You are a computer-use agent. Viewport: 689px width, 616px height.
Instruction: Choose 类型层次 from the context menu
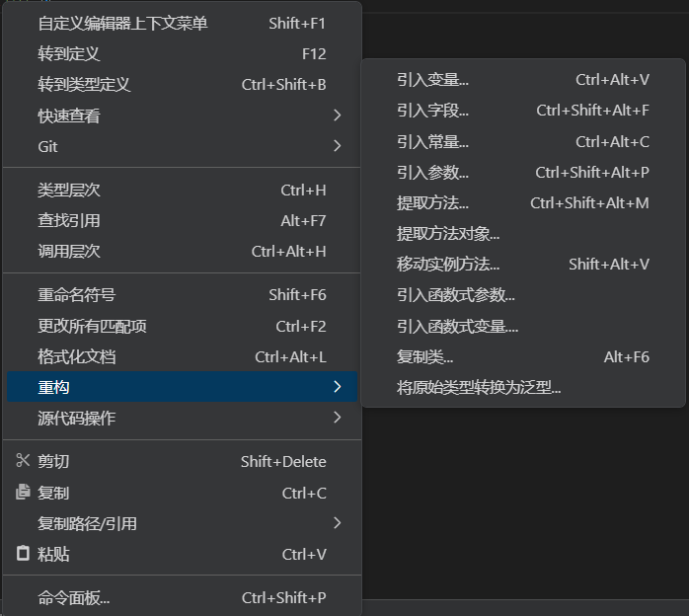click(182, 191)
